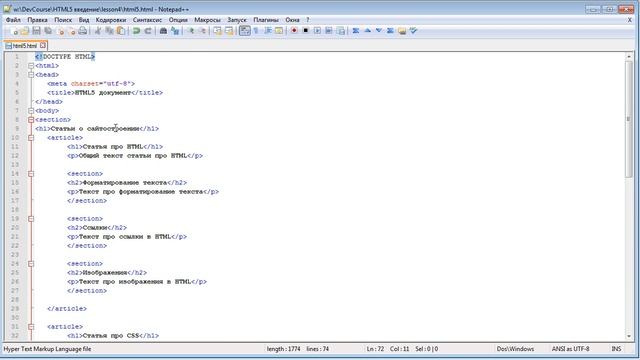Click 'Ln : 72' status bar field

coord(375,349)
